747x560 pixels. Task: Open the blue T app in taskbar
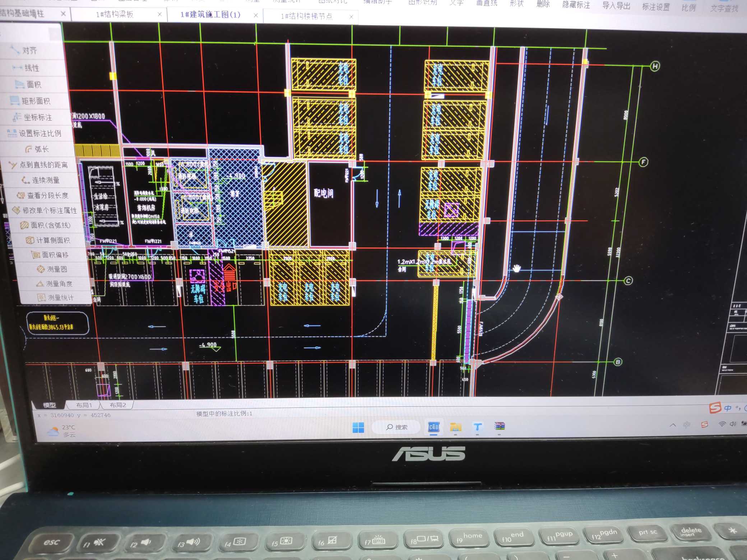pyautogui.click(x=477, y=426)
